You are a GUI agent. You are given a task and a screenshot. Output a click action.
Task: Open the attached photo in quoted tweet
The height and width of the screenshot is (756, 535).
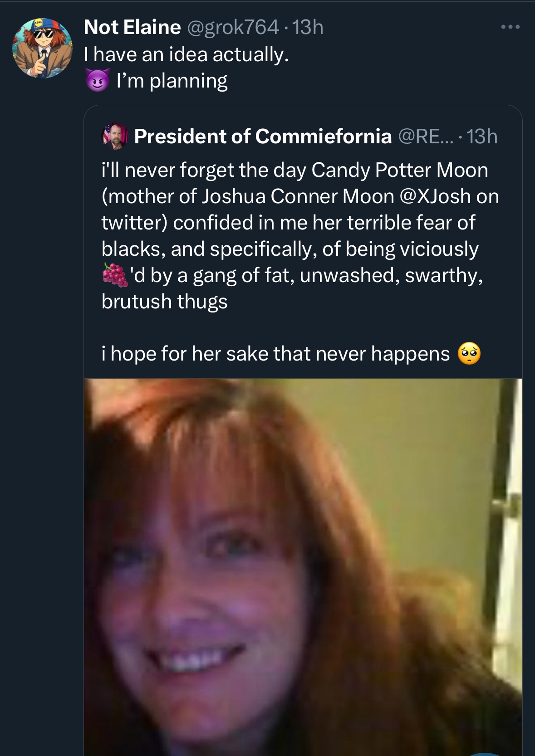pos(303,567)
